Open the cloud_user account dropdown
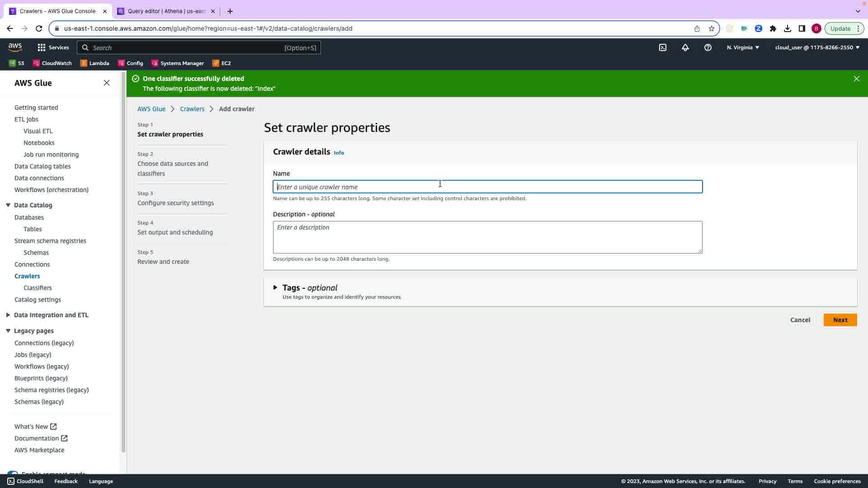868x488 pixels. coord(817,47)
